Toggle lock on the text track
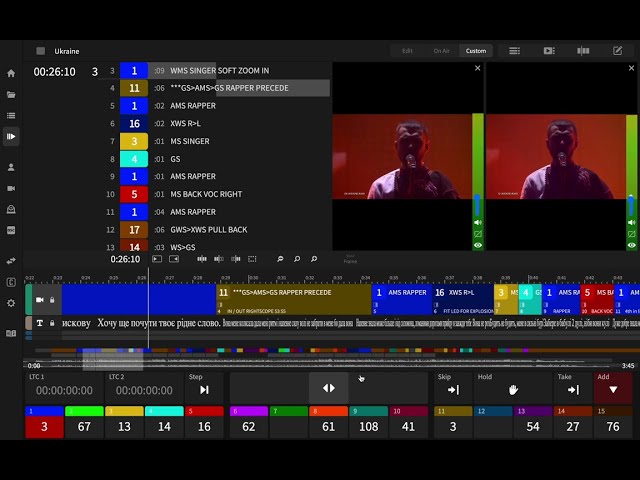Viewport: 640px width, 480px height. coord(52,323)
